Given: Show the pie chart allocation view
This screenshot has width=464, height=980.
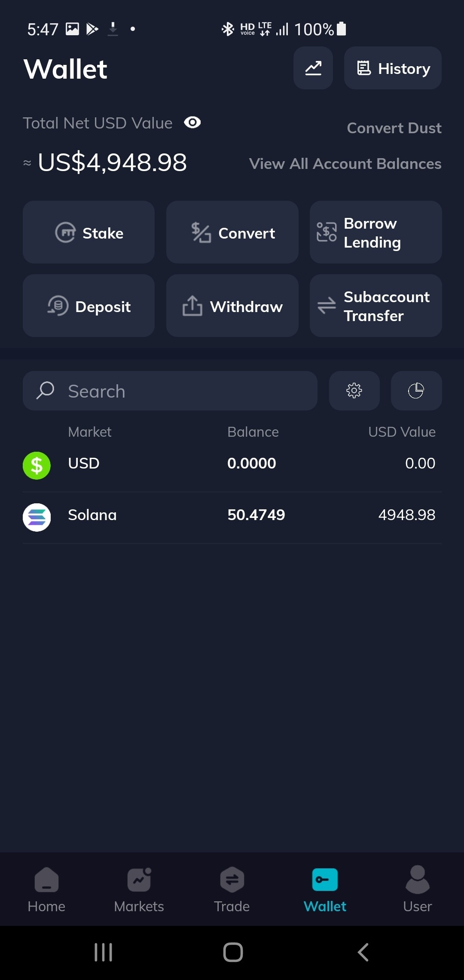Looking at the screenshot, I should click(416, 391).
